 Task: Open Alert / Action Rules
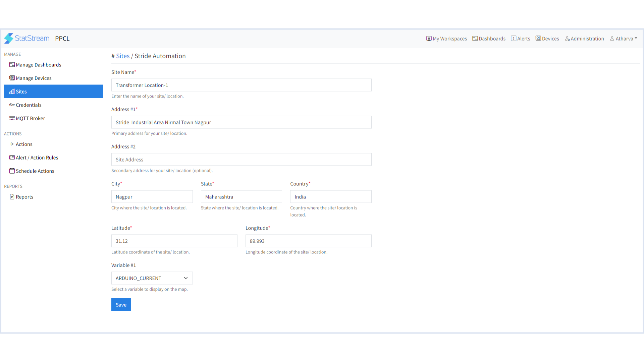34,158
